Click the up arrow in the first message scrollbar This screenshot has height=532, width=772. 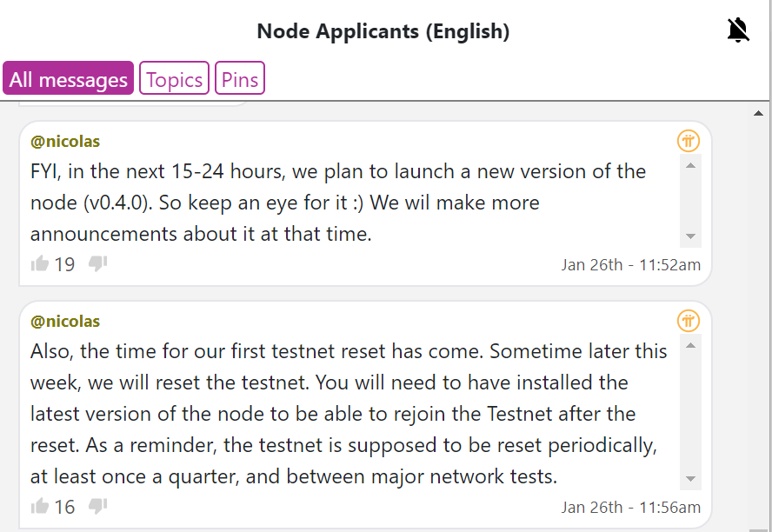(x=691, y=165)
